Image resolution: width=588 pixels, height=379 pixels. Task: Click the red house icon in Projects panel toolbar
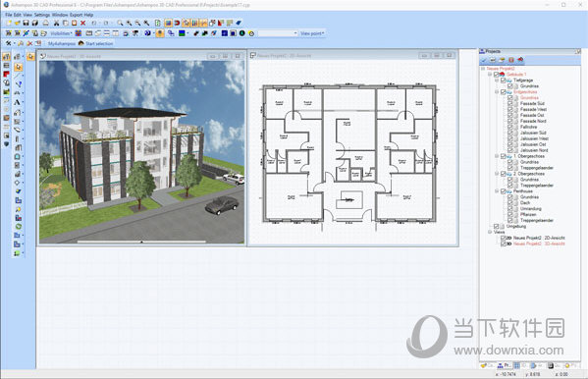coord(520,60)
